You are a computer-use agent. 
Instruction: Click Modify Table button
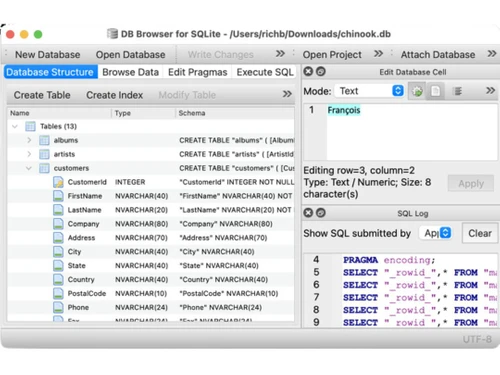click(x=187, y=95)
